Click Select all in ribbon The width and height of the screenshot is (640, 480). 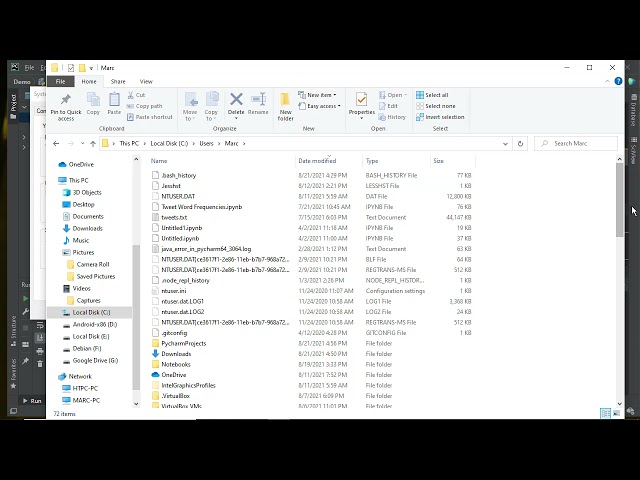click(x=432, y=95)
